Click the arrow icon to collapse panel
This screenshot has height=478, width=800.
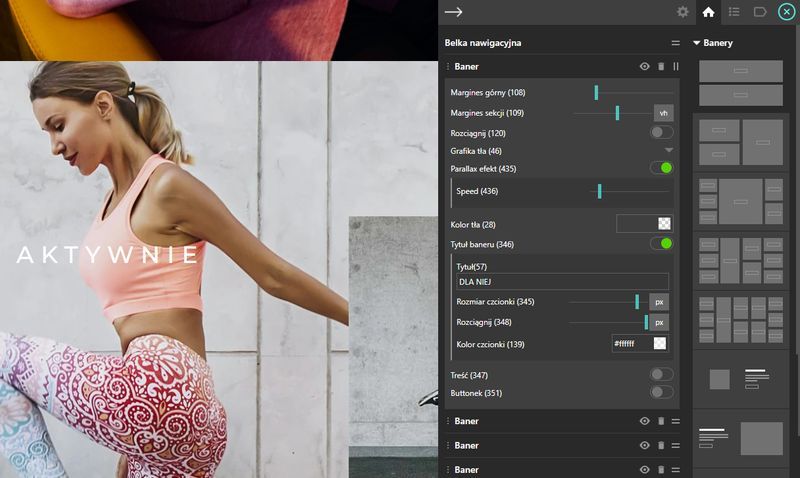(453, 12)
